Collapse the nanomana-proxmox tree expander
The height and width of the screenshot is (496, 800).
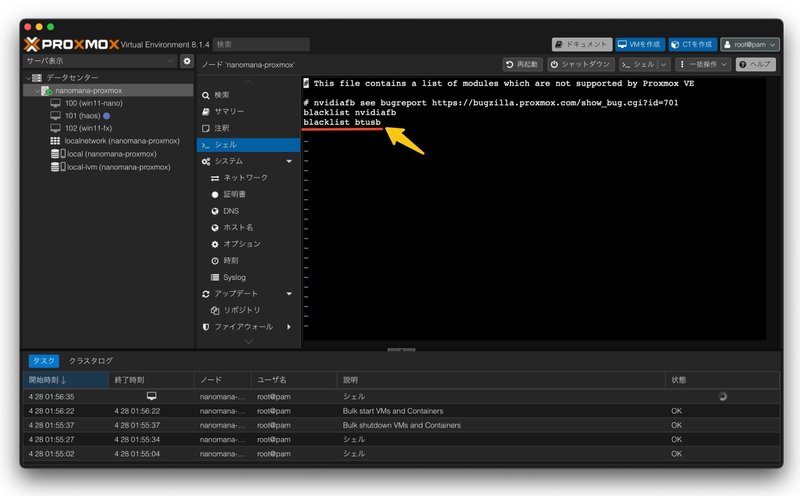point(37,91)
